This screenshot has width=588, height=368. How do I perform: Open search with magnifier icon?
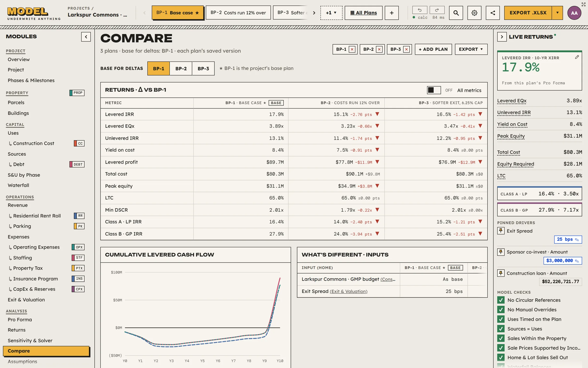[456, 13]
